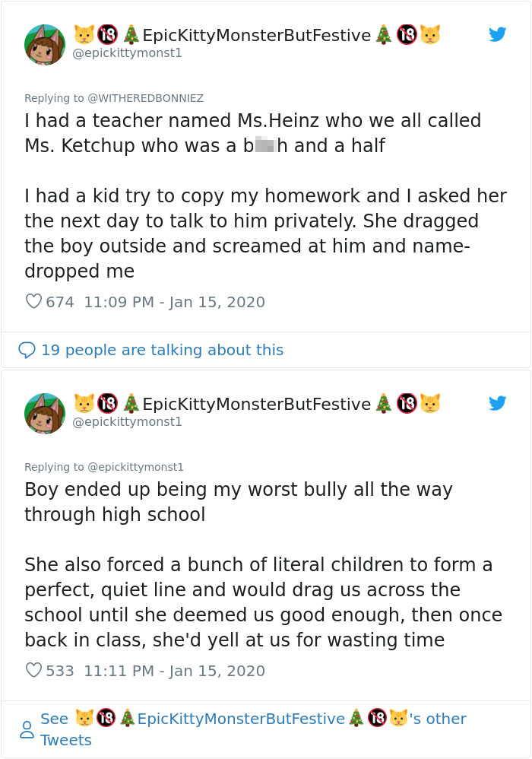Open replies via the speech bubble icon
The height and width of the screenshot is (759, 532).
point(28,348)
